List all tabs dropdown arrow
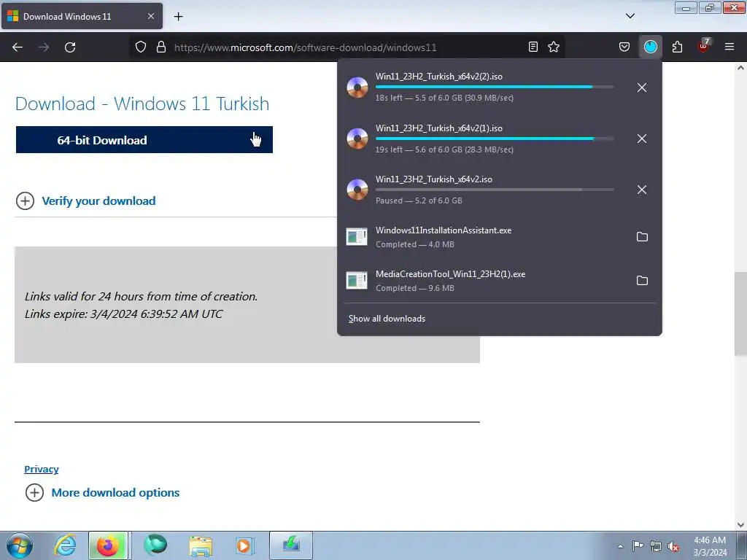 pos(630,16)
